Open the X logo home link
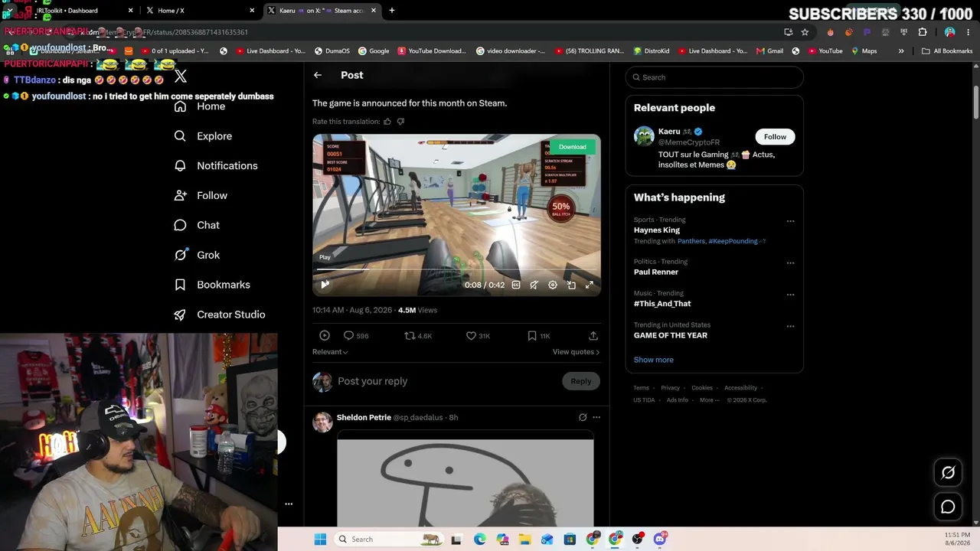Viewport: 980px width, 551px height. pyautogui.click(x=181, y=77)
